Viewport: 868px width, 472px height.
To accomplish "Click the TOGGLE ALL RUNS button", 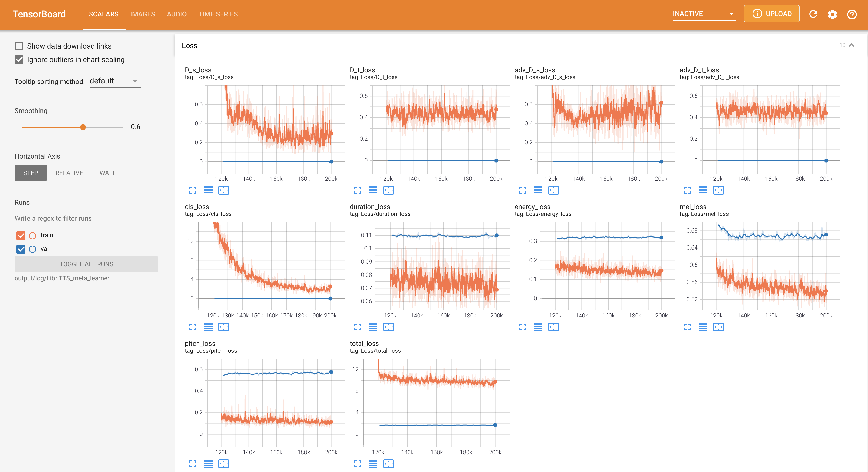I will click(x=86, y=264).
